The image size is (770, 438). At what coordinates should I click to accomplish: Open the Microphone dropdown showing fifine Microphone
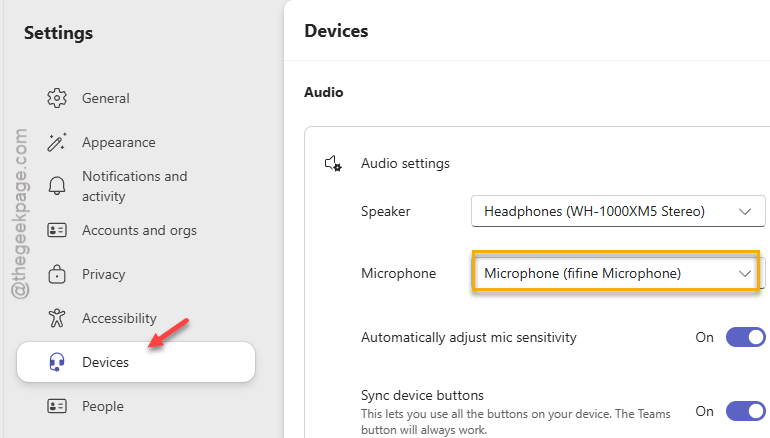[x=616, y=273]
